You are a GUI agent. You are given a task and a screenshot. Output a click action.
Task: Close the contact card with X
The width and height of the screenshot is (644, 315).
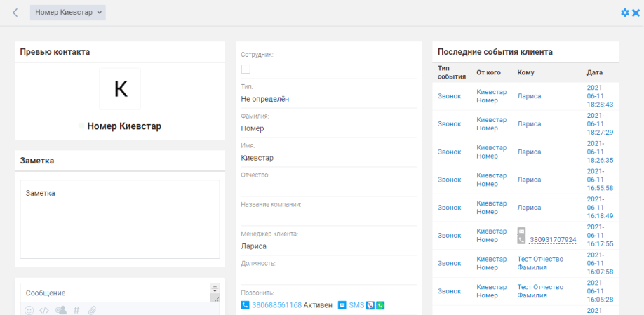[636, 13]
